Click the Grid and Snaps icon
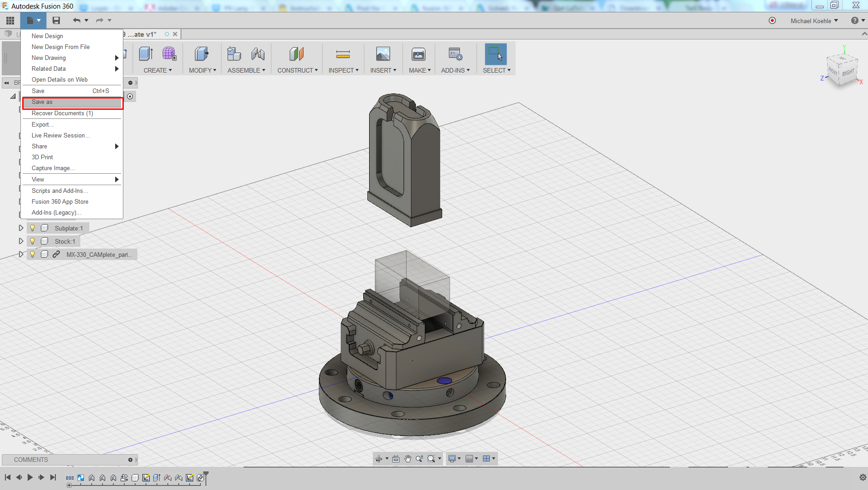 click(x=469, y=459)
